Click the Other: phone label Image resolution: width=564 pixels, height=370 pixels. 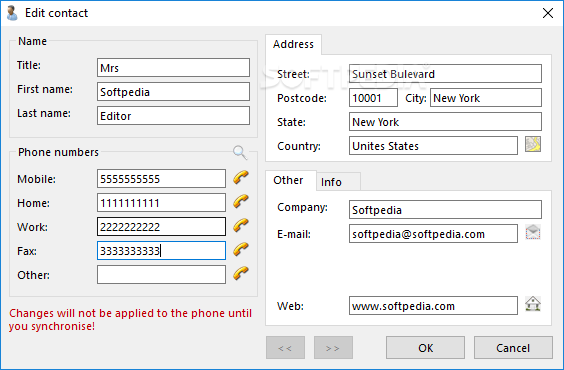[33, 275]
